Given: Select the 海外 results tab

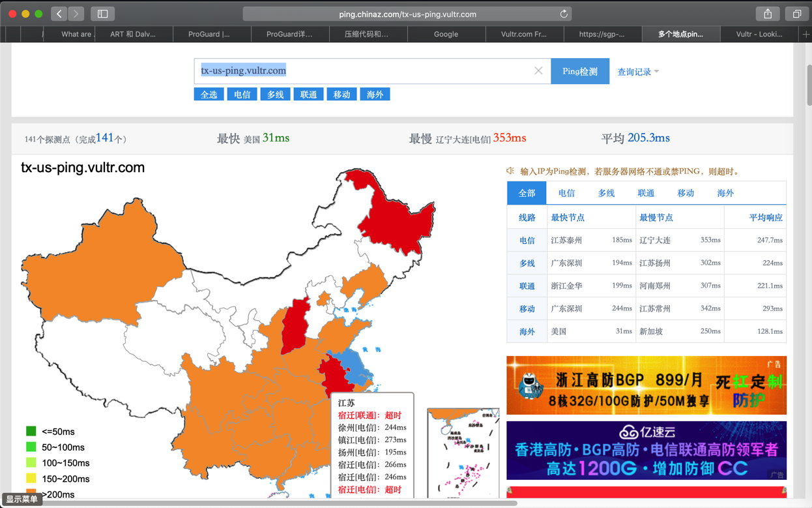Looking at the screenshot, I should tap(725, 193).
